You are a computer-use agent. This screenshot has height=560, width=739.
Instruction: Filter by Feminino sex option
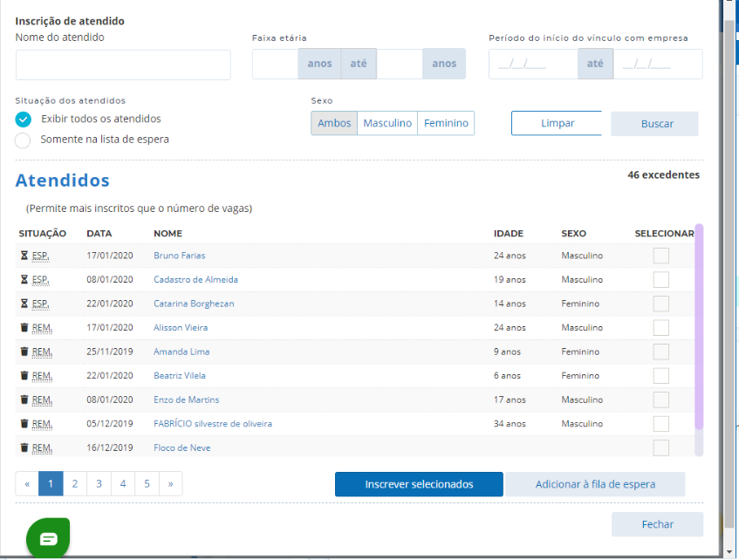click(x=446, y=123)
